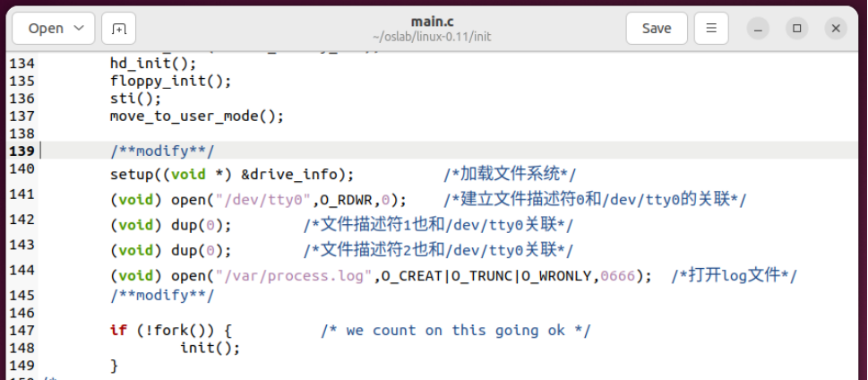Screen dimensions: 868x380
Task: Open the hamburger menu
Action: 711,29
